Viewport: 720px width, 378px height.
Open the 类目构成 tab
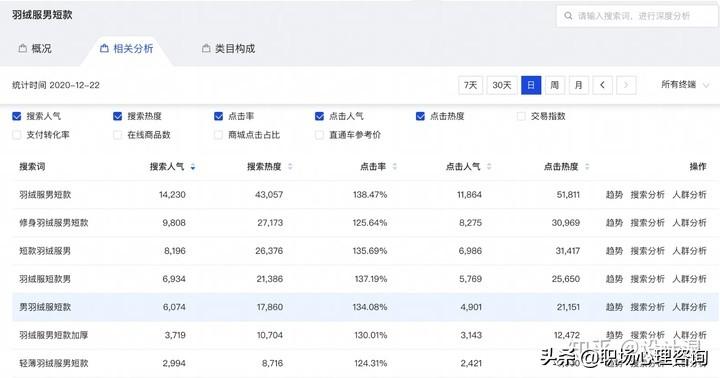coord(228,48)
